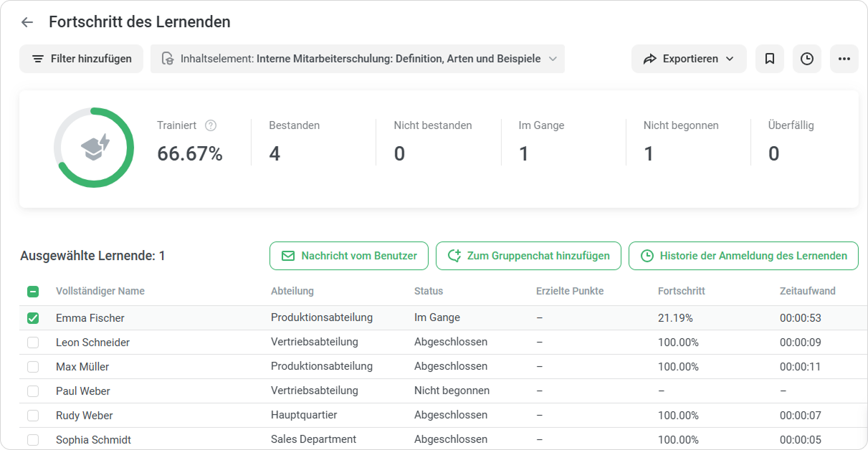This screenshot has width=868, height=450.
Task: Check Leon Schneider's checkbox
Action: coord(33,343)
